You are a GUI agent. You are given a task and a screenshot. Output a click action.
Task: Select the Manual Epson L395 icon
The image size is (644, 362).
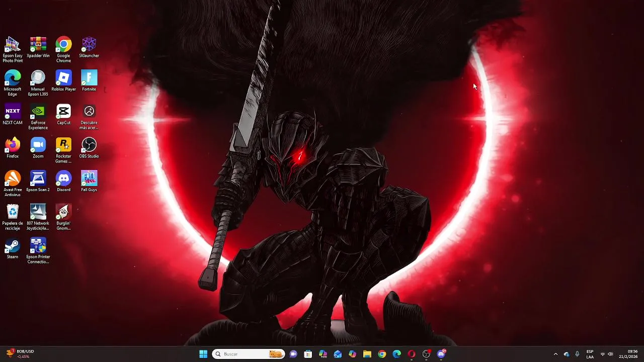click(38, 83)
